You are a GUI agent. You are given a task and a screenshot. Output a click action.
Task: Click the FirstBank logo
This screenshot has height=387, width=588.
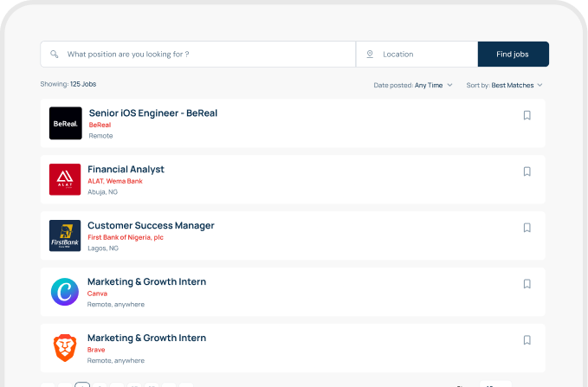(x=65, y=235)
